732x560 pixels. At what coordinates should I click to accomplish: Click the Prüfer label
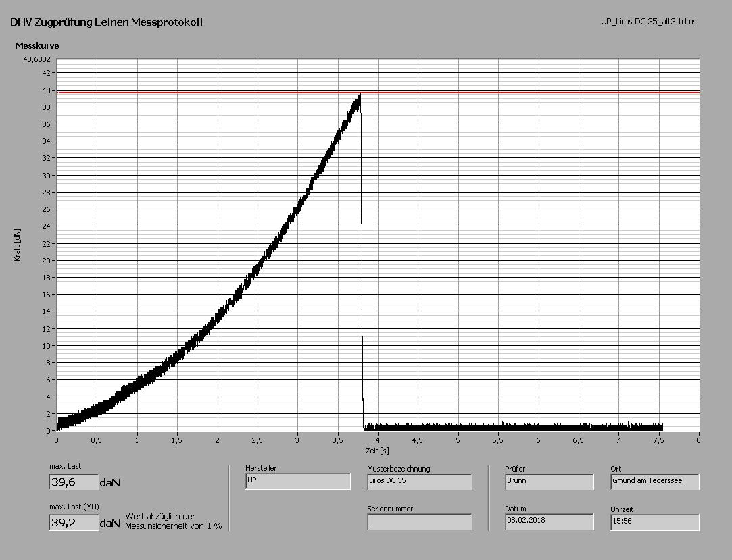[515, 469]
